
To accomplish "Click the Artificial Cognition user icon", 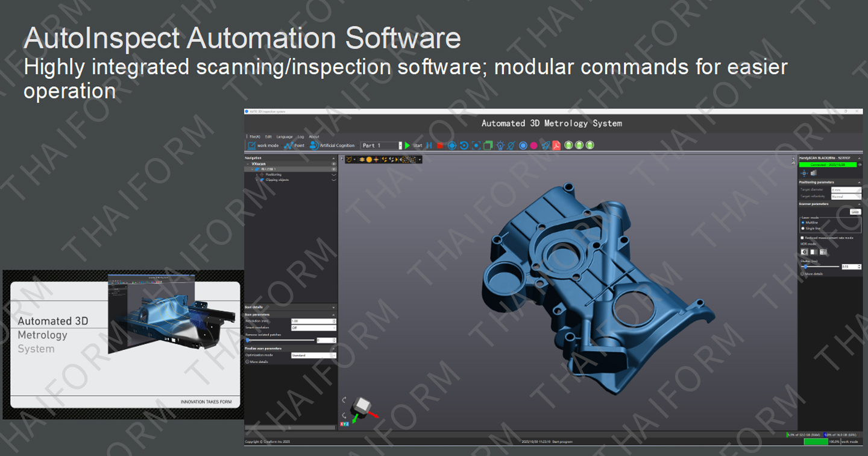I will tap(313, 145).
